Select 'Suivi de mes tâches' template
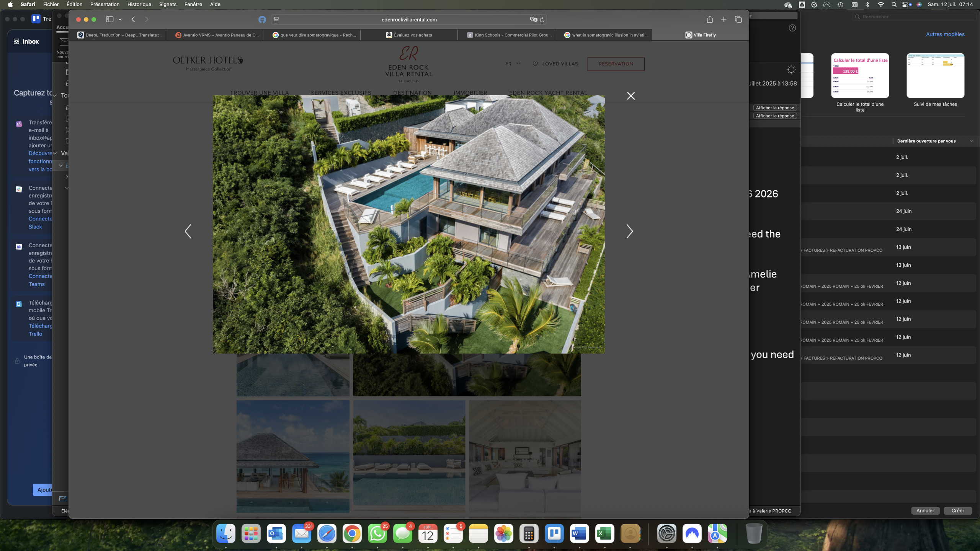The image size is (980, 551). click(935, 75)
